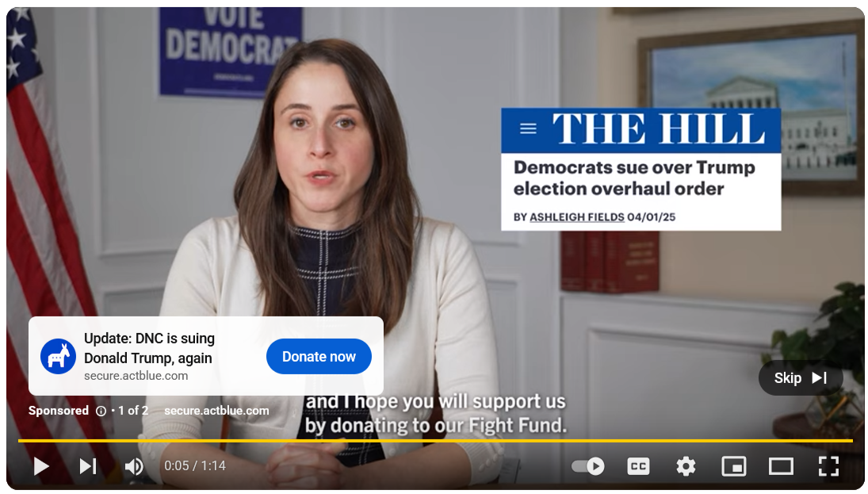
Task: Click the Donate now button
Action: point(319,357)
